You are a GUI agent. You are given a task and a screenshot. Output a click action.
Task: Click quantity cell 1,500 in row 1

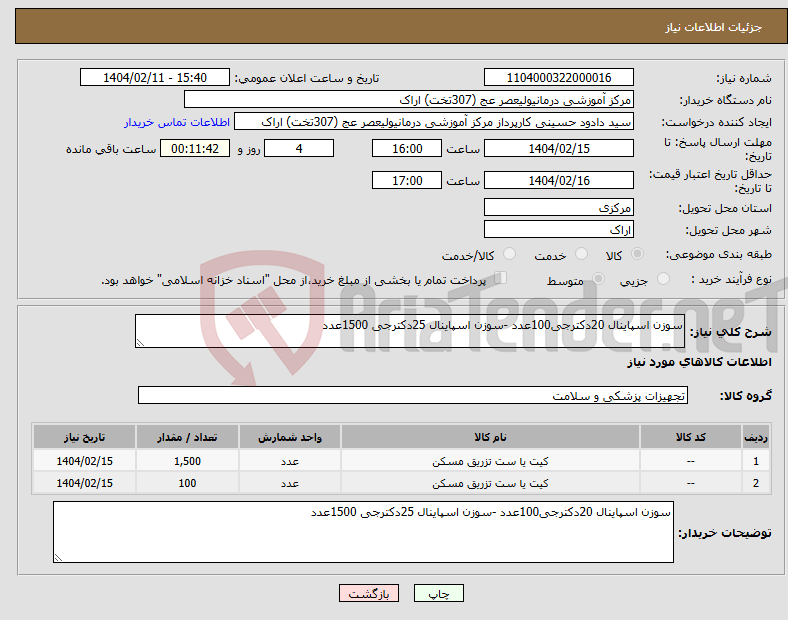187,461
